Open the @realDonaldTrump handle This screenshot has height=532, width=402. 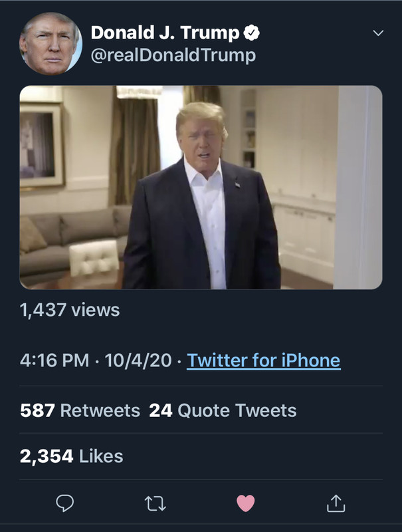[x=173, y=55]
